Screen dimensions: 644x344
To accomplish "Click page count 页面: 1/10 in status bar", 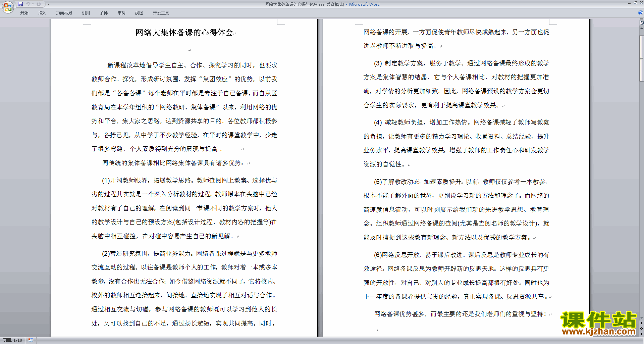I will point(12,340).
